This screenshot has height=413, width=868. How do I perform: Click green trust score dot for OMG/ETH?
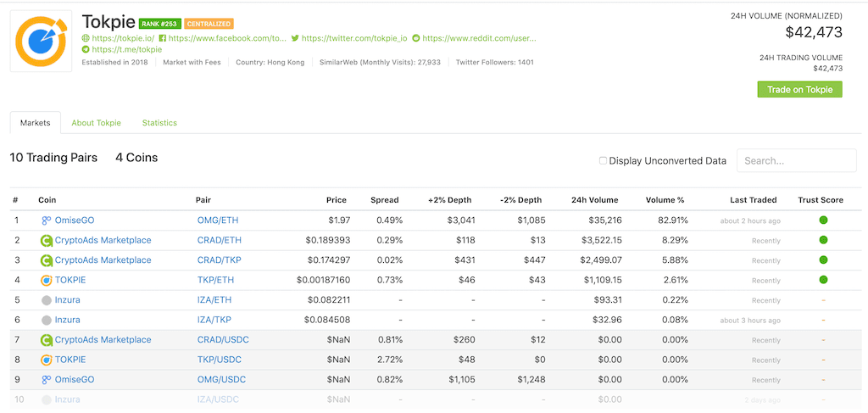[x=823, y=220]
